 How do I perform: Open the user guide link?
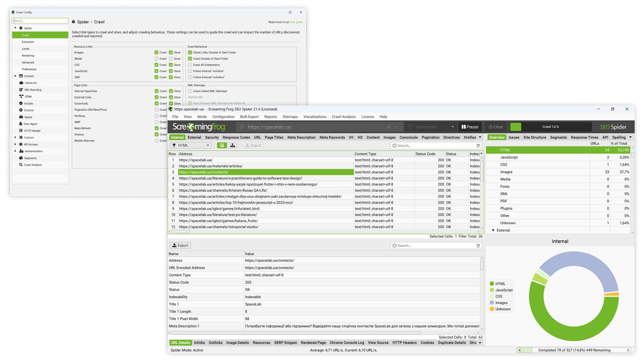click(297, 22)
